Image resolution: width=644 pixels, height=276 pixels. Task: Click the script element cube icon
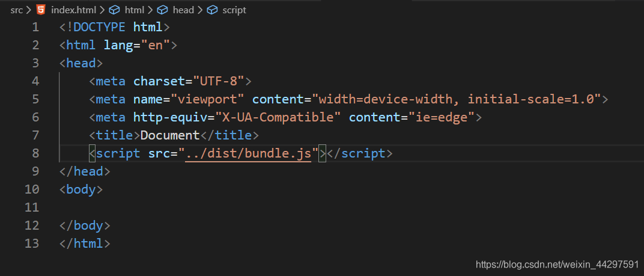(212, 10)
